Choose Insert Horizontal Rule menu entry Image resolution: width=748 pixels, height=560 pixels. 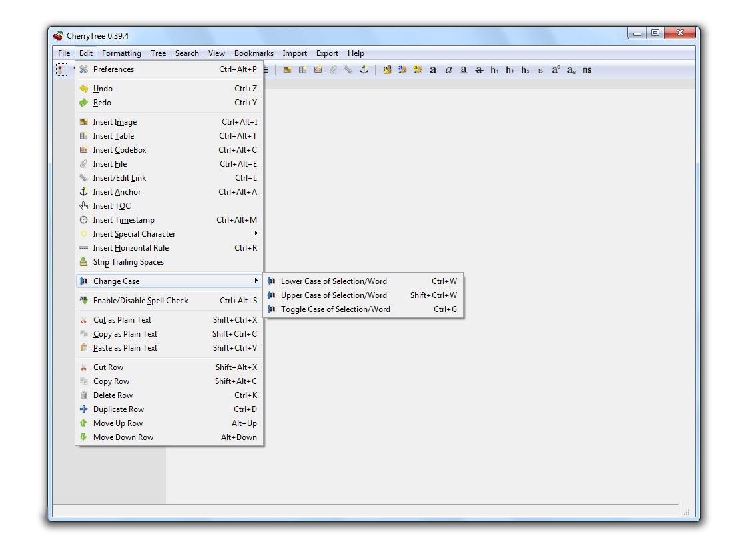pos(169,248)
